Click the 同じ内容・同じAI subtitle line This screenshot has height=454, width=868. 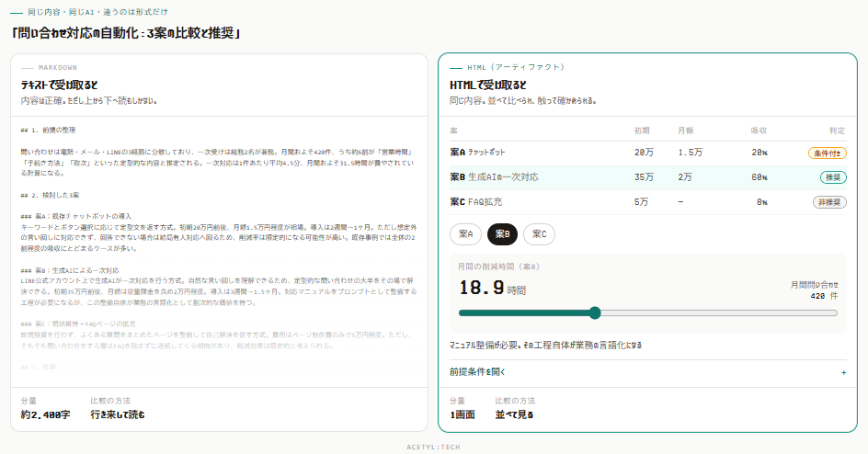[97, 12]
